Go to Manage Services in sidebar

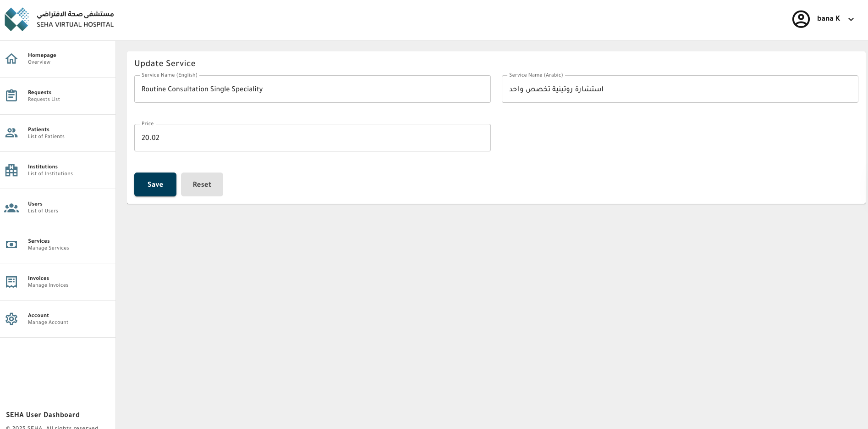pos(48,245)
